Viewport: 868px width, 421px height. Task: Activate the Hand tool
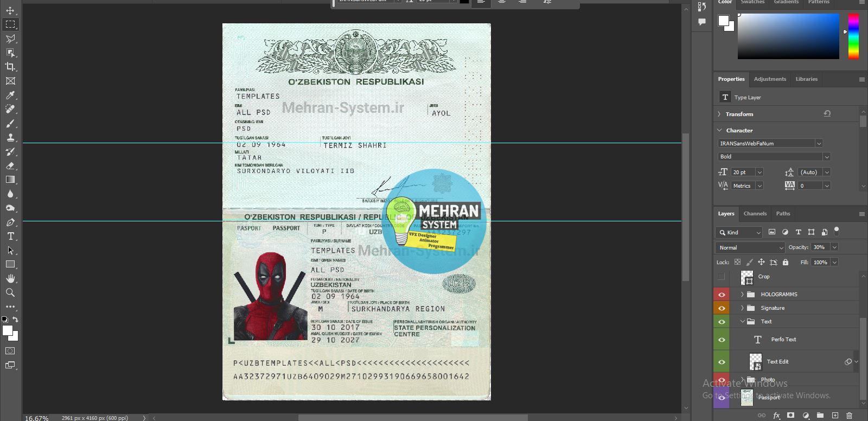point(10,278)
